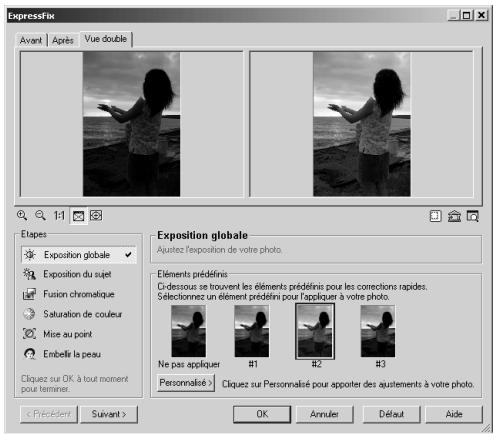
Task: Click the Exposition globale checkmark
Action: (x=128, y=255)
